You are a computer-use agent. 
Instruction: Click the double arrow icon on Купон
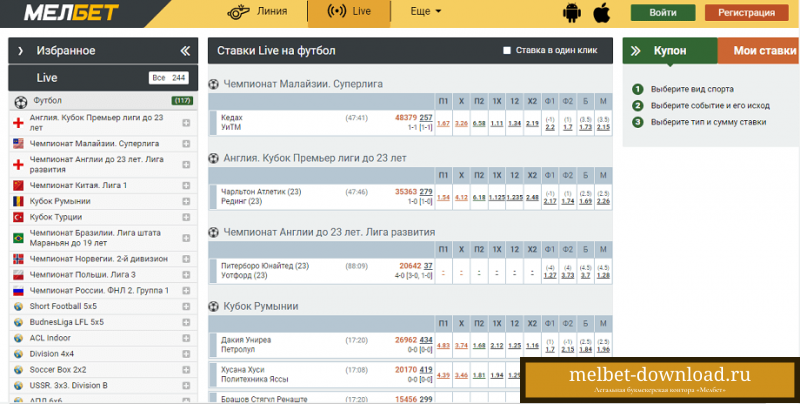(636, 50)
